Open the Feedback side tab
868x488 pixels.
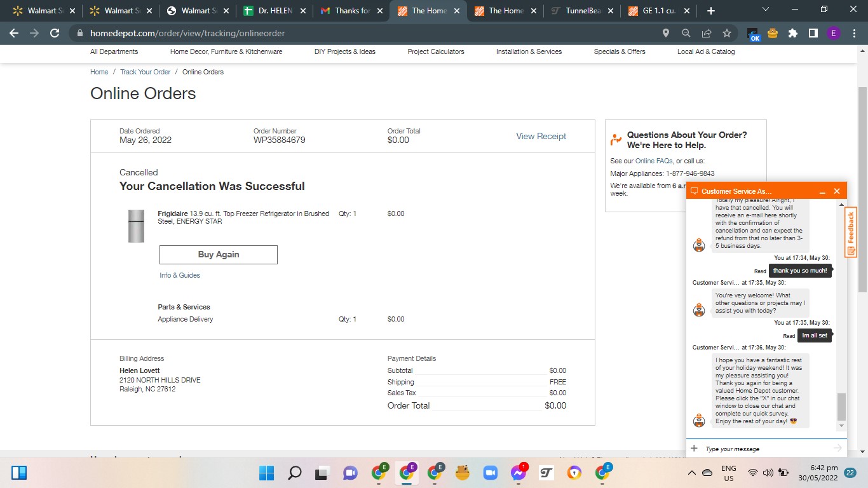coord(851,233)
